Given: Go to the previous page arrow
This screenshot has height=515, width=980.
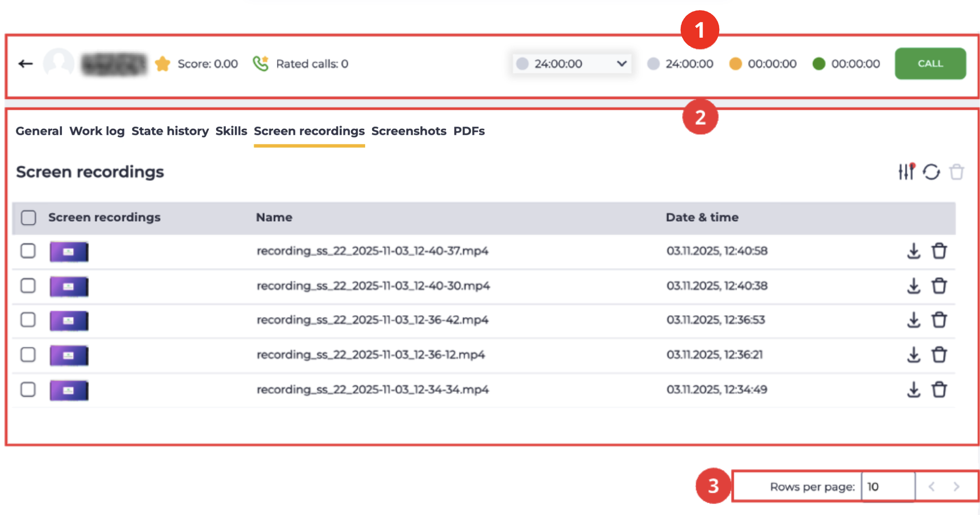Looking at the screenshot, I should pyautogui.click(x=932, y=487).
